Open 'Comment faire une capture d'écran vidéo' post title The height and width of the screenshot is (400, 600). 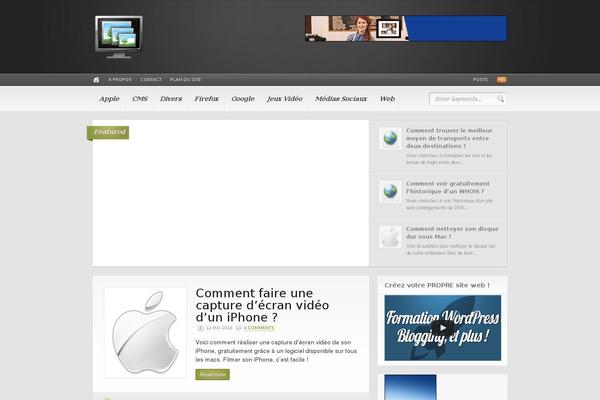[262, 305]
